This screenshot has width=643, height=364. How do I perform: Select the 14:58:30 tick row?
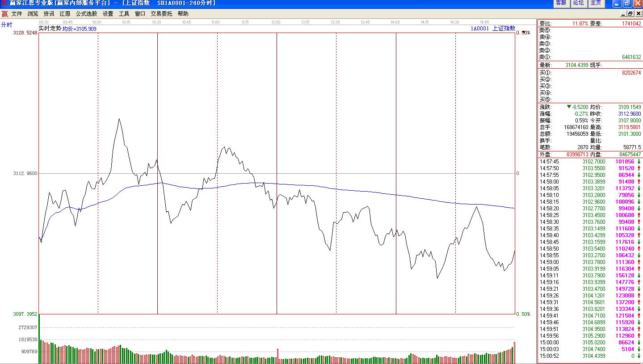pos(590,222)
